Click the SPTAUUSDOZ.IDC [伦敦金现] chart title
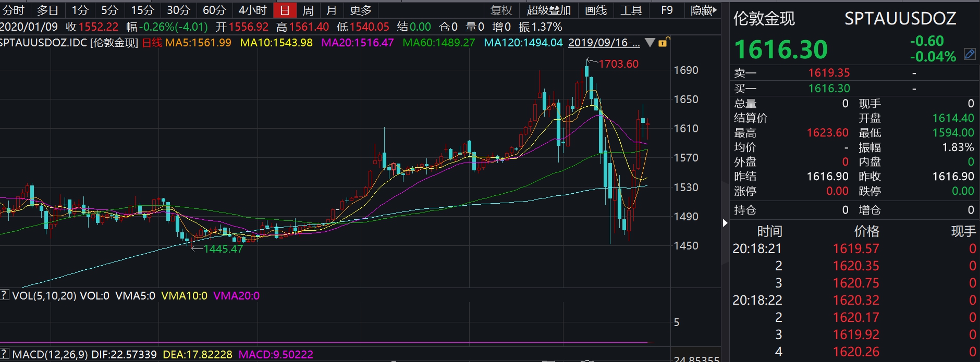The height and width of the screenshot is (362, 980). (x=69, y=43)
